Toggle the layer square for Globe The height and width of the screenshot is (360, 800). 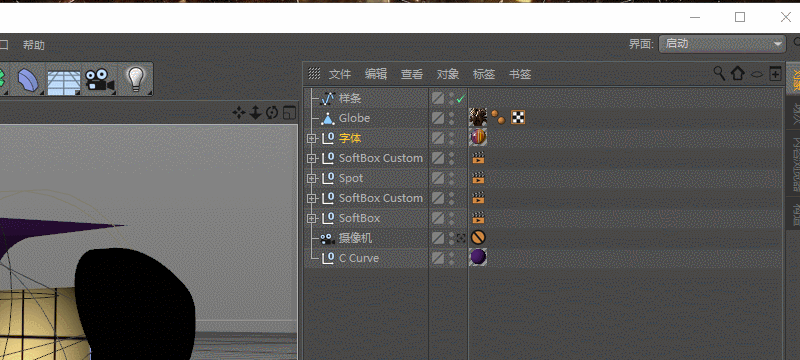[438, 118]
